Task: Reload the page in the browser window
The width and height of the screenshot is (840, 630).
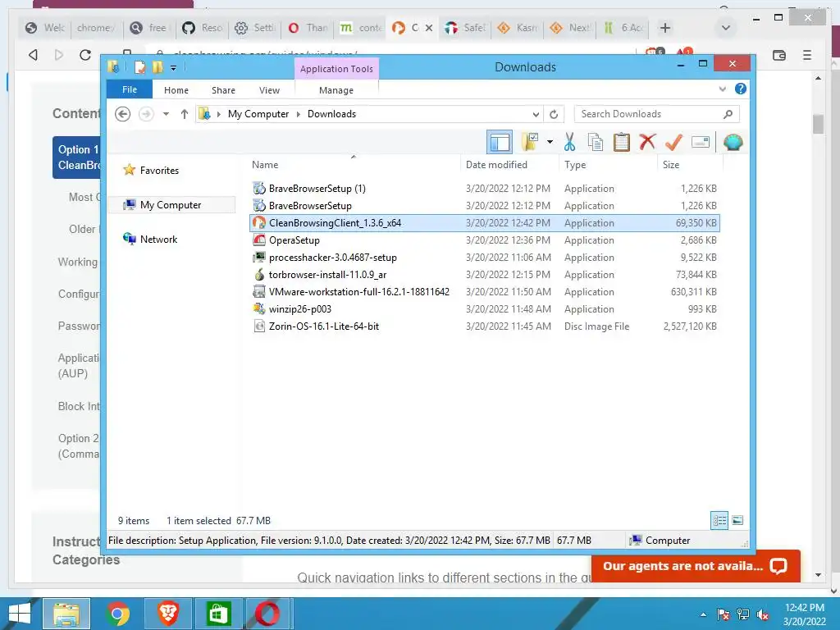Action: (x=84, y=55)
